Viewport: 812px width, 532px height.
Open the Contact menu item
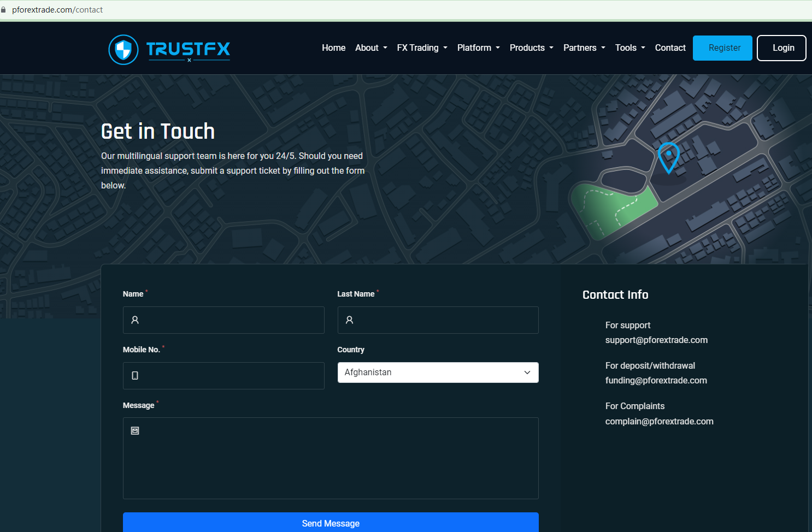(670, 48)
